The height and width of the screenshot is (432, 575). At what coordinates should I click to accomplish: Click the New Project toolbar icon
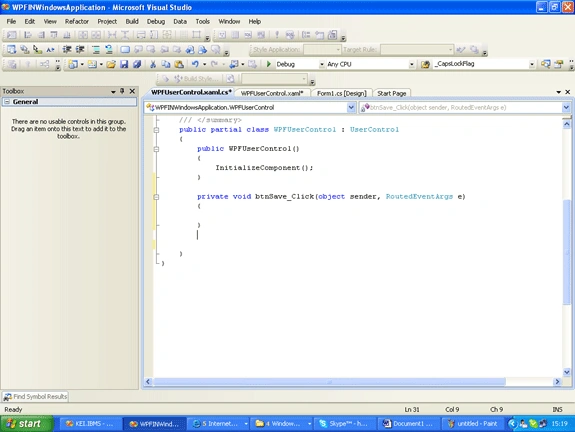click(73, 64)
